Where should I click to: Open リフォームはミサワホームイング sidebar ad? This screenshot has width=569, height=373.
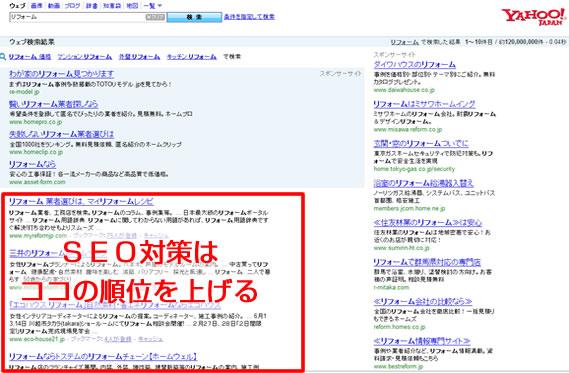click(424, 104)
